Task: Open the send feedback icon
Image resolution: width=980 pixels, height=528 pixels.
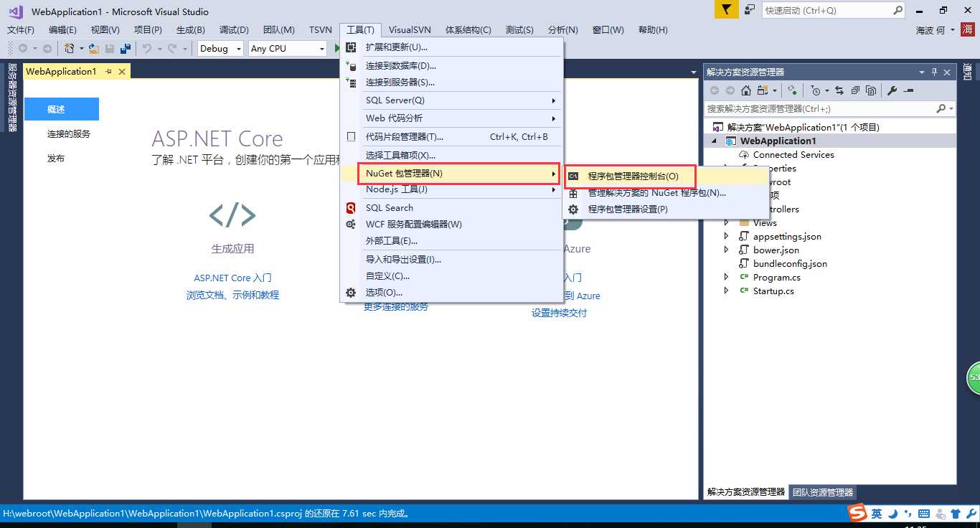Action: click(750, 10)
